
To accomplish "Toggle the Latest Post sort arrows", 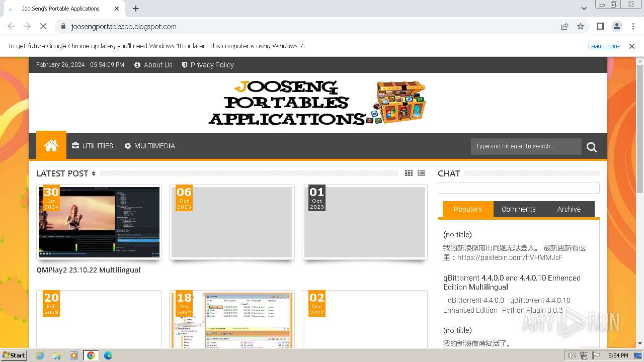I will click(94, 173).
